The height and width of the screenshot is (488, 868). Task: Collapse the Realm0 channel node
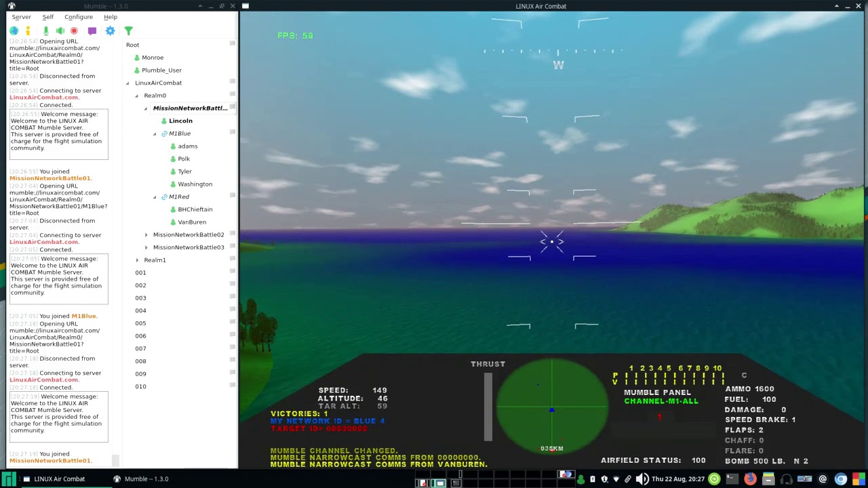pos(136,96)
